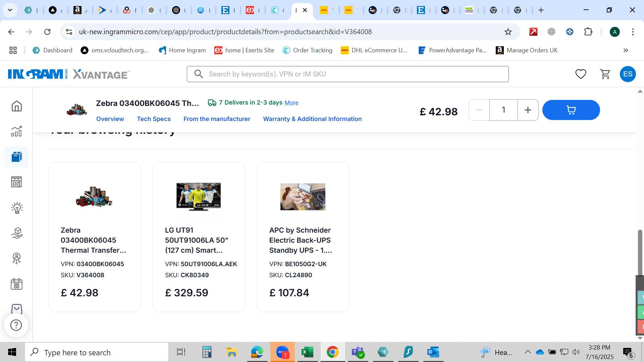Open the calendar sidebar icon

pyautogui.click(x=16, y=284)
